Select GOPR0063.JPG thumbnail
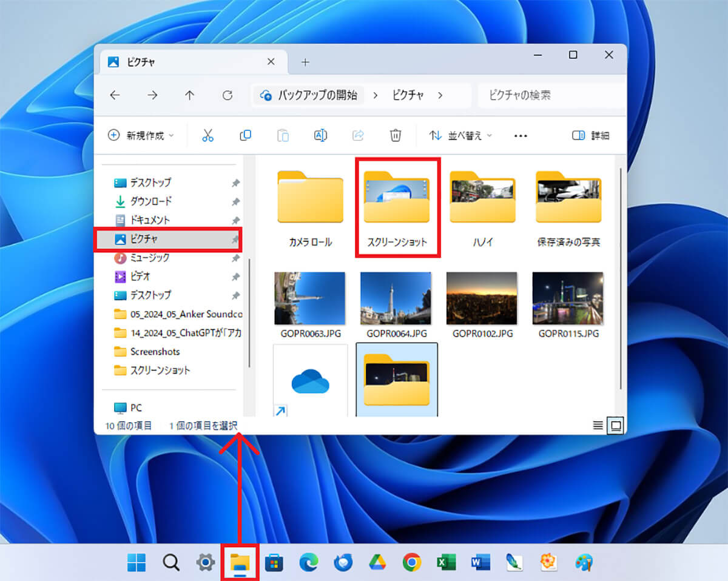The height and width of the screenshot is (581, 728). [x=310, y=306]
